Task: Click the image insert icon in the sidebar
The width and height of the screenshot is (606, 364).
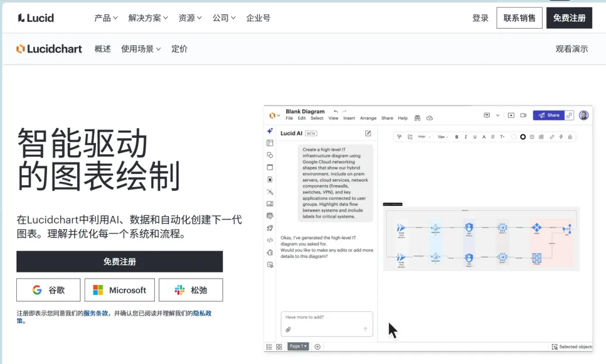Action: [x=270, y=204]
